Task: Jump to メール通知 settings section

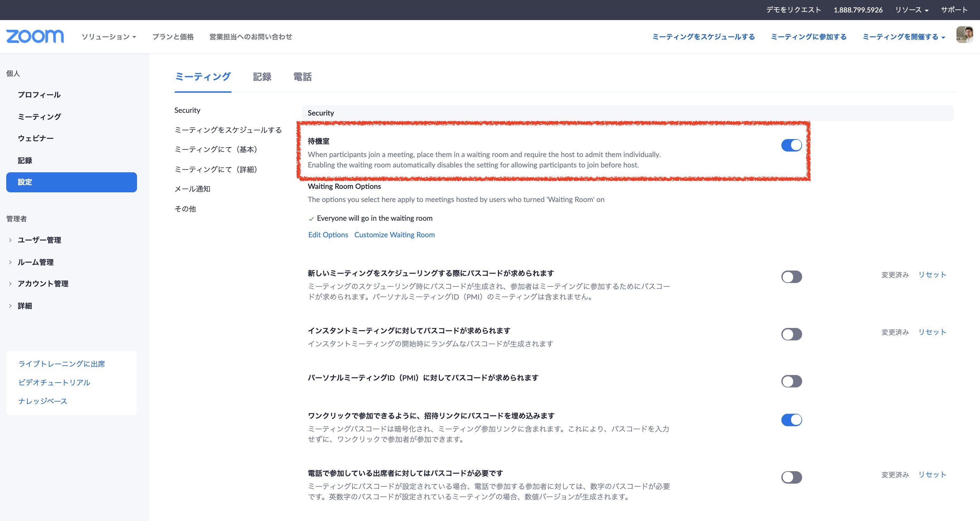Action: coord(192,189)
